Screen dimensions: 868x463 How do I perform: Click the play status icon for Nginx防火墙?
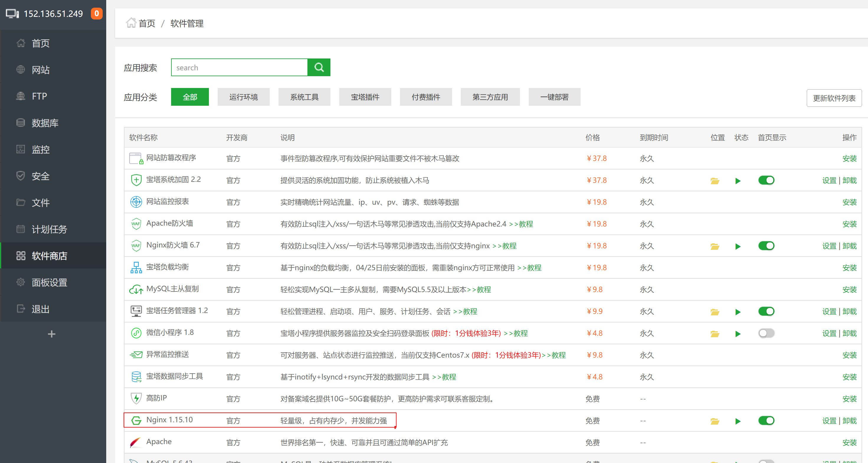tap(738, 246)
